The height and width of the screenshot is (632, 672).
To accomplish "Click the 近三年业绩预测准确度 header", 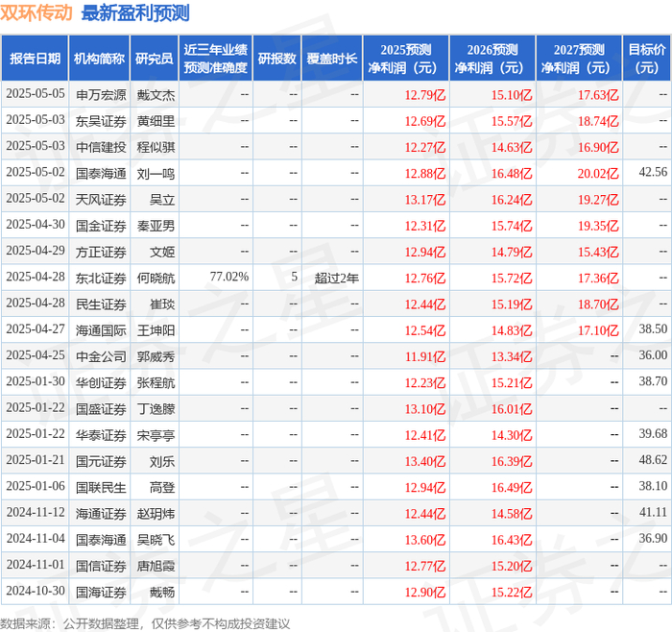I will click(216, 59).
